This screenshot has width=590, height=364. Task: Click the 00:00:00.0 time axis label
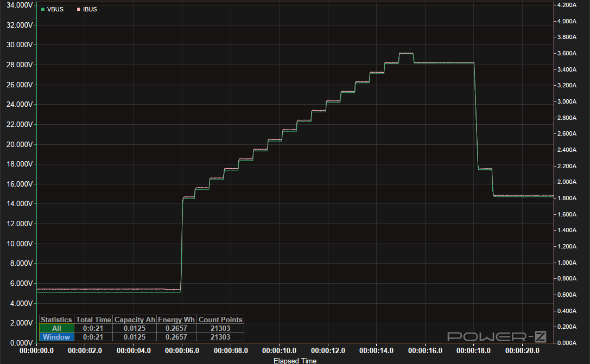point(36,351)
